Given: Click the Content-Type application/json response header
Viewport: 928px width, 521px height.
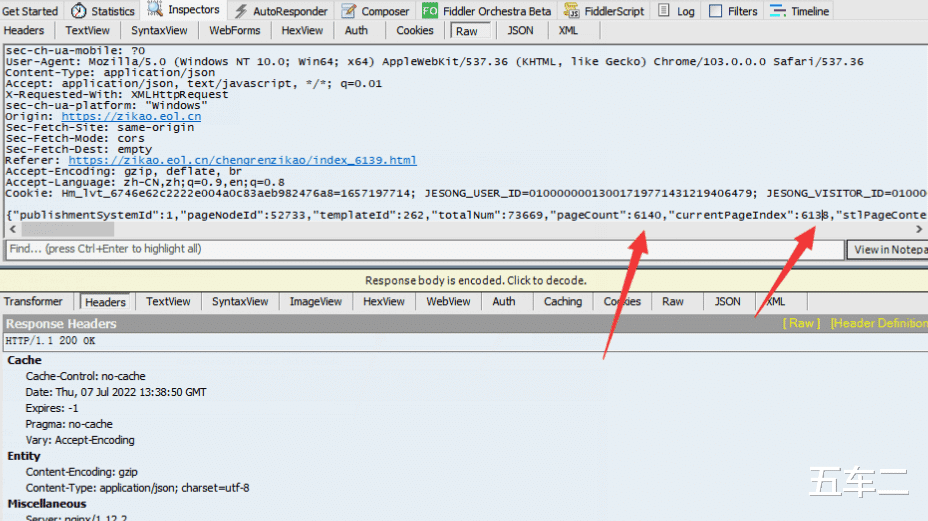Looking at the screenshot, I should (137, 488).
